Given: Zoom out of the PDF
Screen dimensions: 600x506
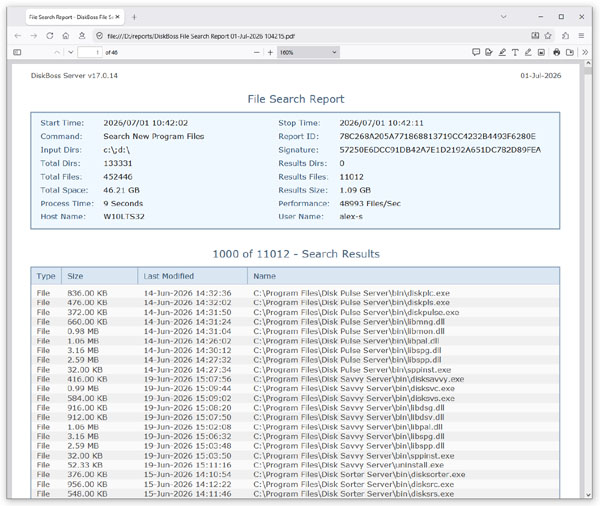Looking at the screenshot, I should coord(257,52).
